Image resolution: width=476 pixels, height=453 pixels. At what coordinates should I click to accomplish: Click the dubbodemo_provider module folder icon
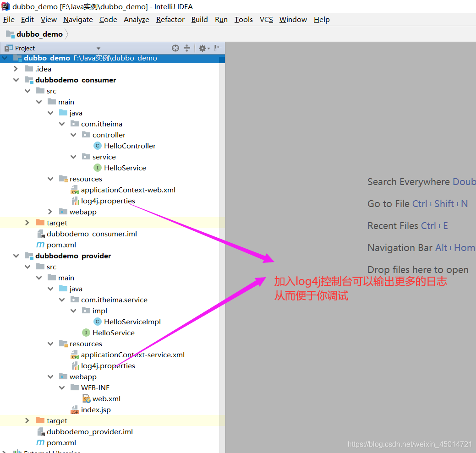29,256
